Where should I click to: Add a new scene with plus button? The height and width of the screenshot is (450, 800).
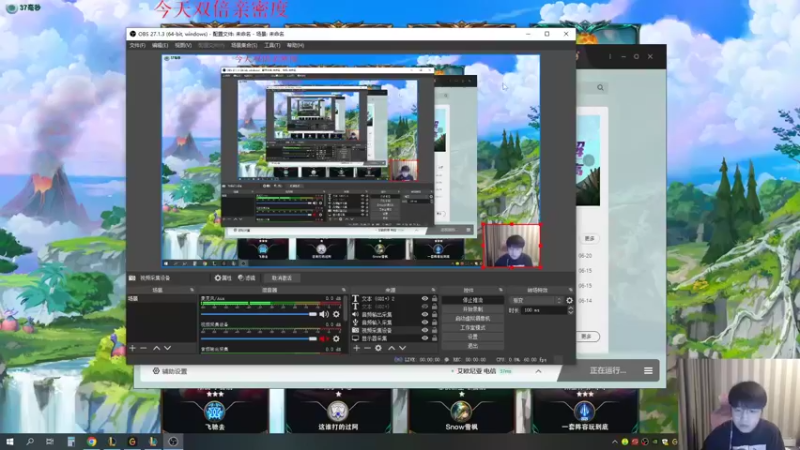tap(133, 348)
